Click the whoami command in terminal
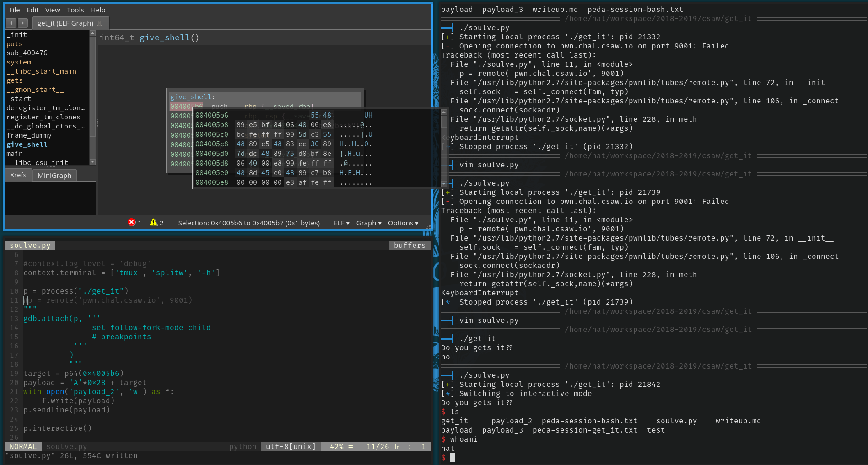 [464, 439]
